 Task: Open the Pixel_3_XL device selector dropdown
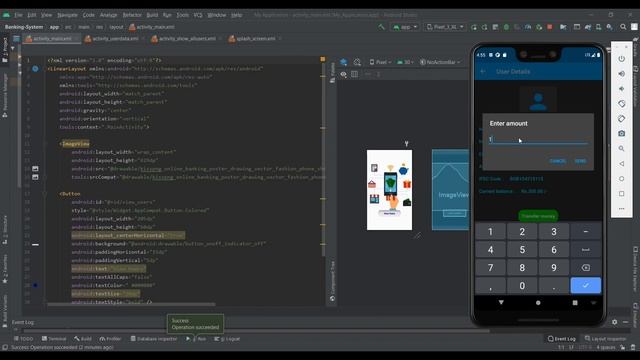pos(445,27)
